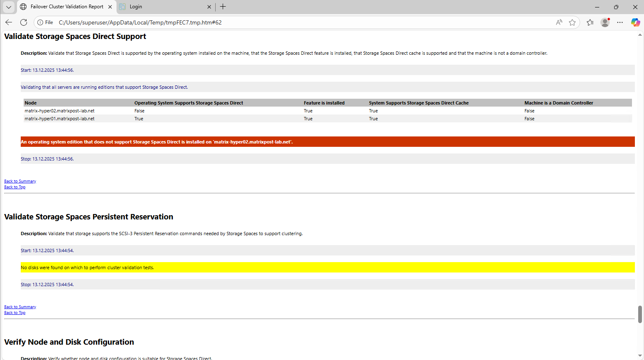Select matrix-hyper02.matrixpost-lab.net node cell
The width and height of the screenshot is (644, 360).
click(x=59, y=111)
